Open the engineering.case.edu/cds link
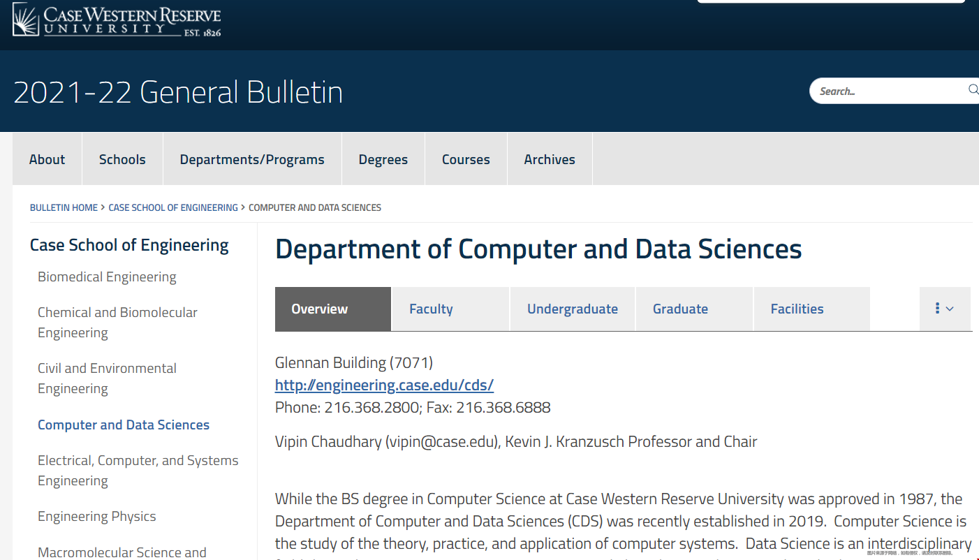This screenshot has height=560, width=979. click(x=384, y=385)
